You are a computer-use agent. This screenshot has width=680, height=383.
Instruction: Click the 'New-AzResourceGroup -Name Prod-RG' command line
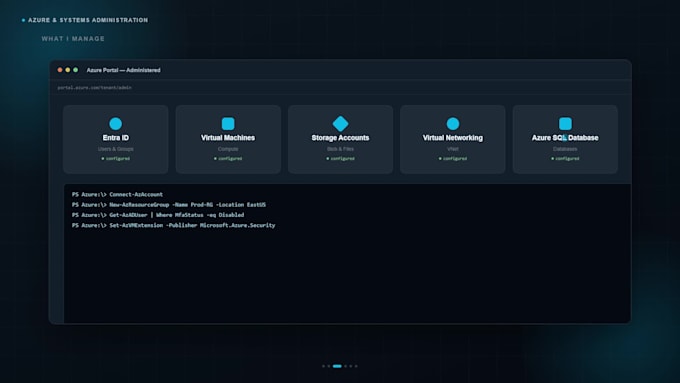[x=169, y=205]
